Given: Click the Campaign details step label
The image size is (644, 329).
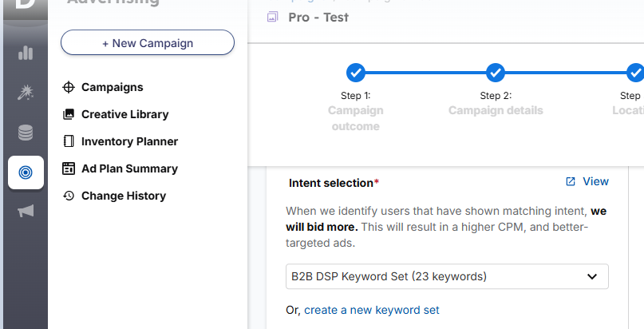Looking at the screenshot, I should click(x=496, y=110).
